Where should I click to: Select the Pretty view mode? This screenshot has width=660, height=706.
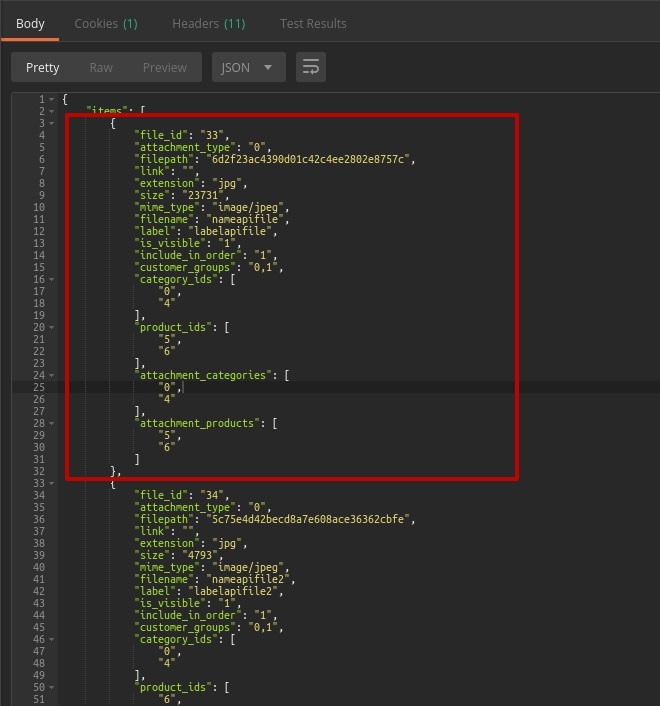coord(43,67)
